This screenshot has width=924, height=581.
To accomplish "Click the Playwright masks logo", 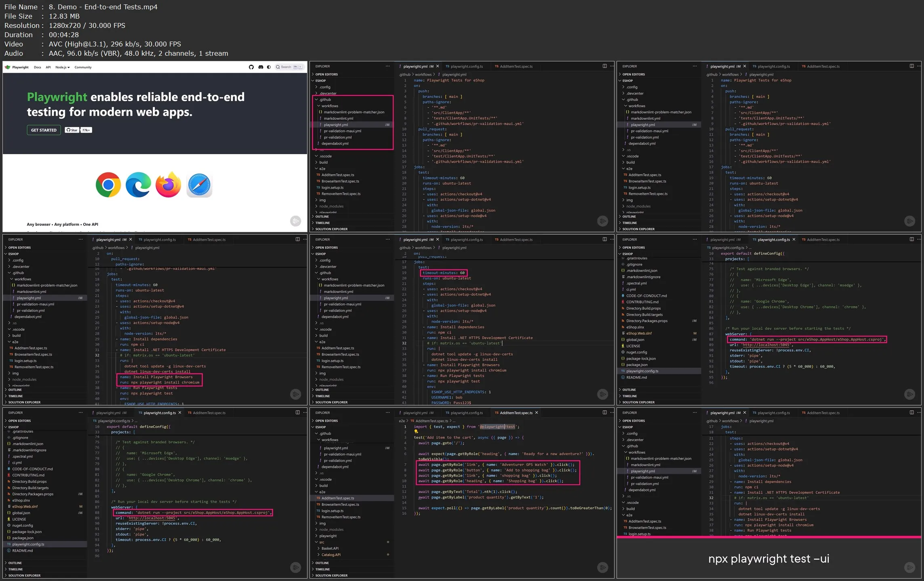I will tap(8, 67).
